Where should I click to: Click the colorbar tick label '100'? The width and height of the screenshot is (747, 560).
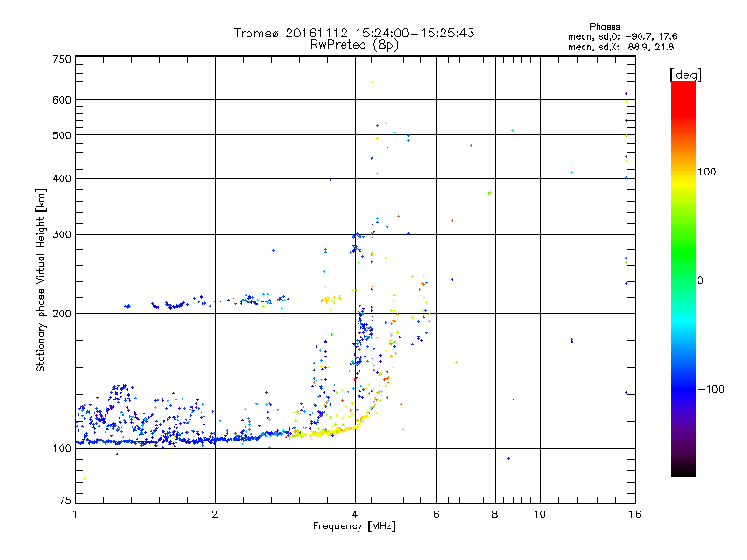point(707,172)
